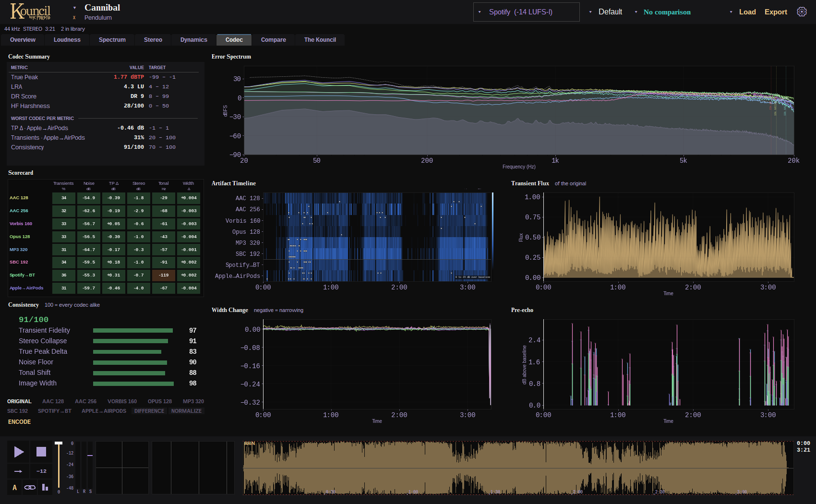Open the Stereo tab

[x=153, y=40]
